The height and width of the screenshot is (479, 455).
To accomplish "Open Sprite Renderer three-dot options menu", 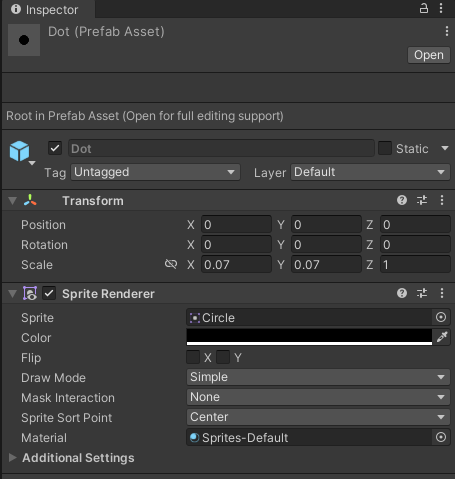I will coord(442,293).
